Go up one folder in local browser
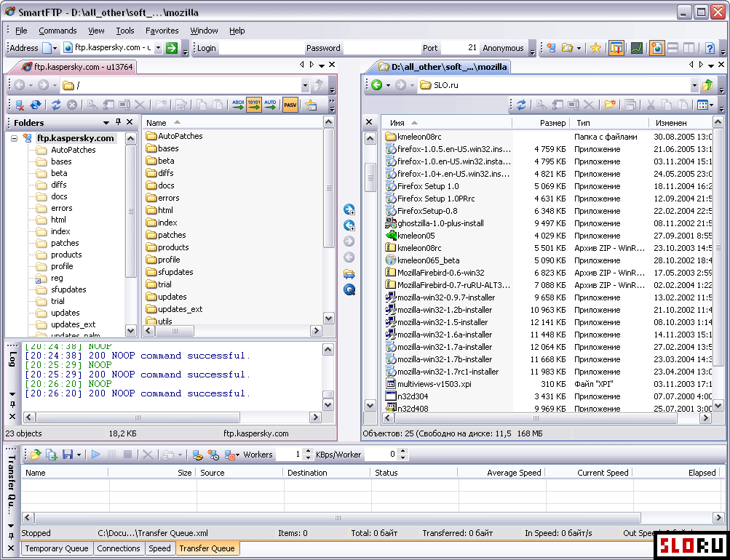This screenshot has width=730, height=560. point(707,85)
